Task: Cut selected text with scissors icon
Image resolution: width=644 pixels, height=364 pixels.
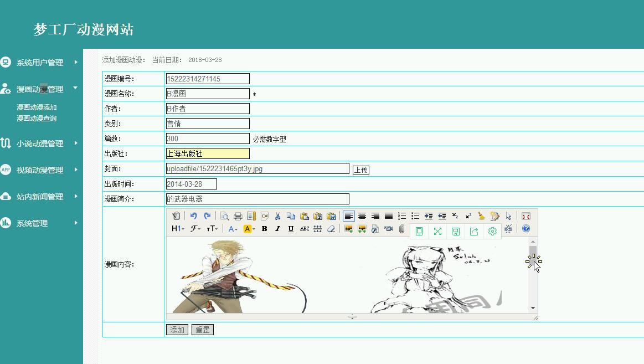Action: coord(277,216)
